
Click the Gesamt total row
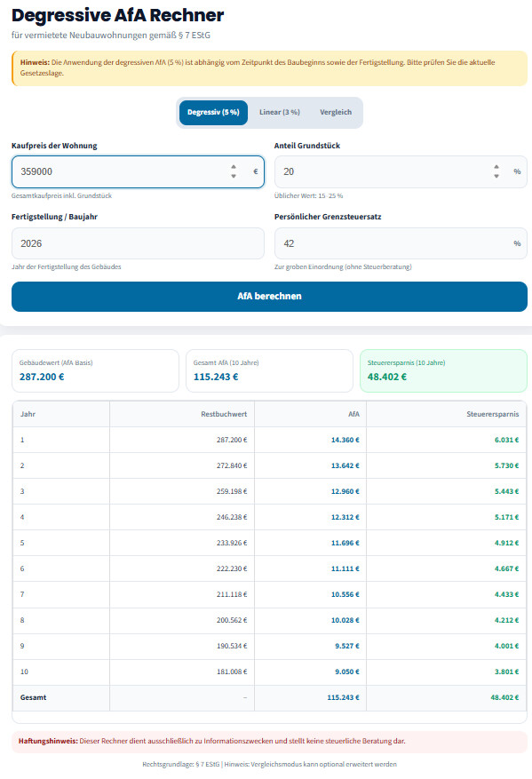coord(269,697)
